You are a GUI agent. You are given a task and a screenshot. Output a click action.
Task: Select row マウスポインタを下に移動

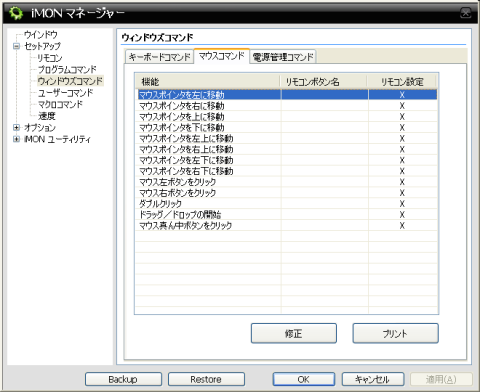(x=286, y=127)
